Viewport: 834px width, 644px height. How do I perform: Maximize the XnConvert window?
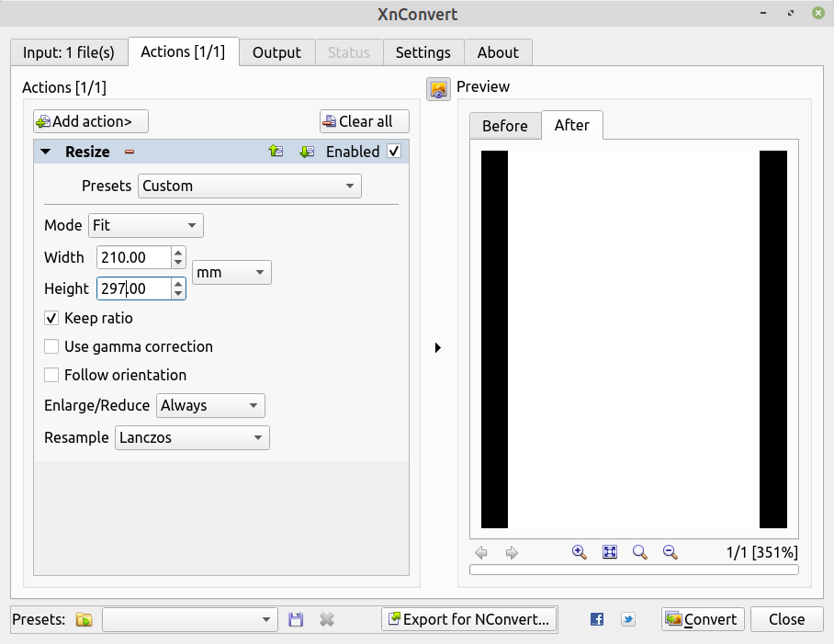pyautogui.click(x=791, y=13)
